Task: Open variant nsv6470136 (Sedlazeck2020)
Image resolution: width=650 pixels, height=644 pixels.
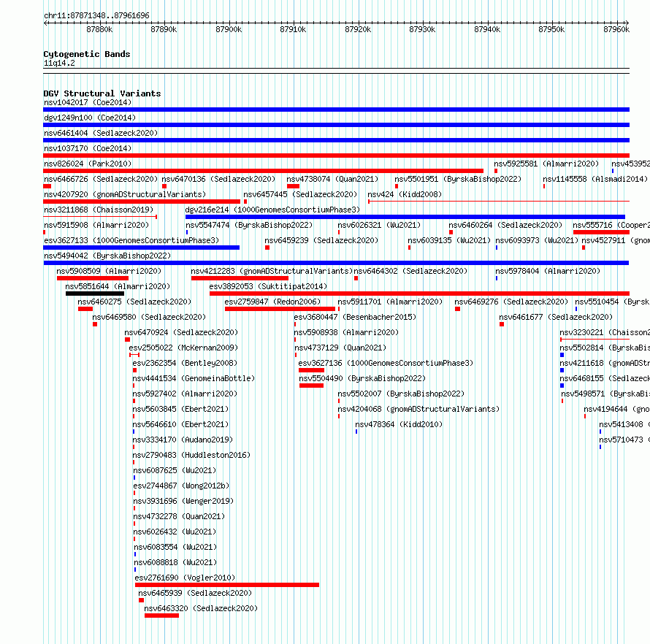Action: [x=218, y=179]
